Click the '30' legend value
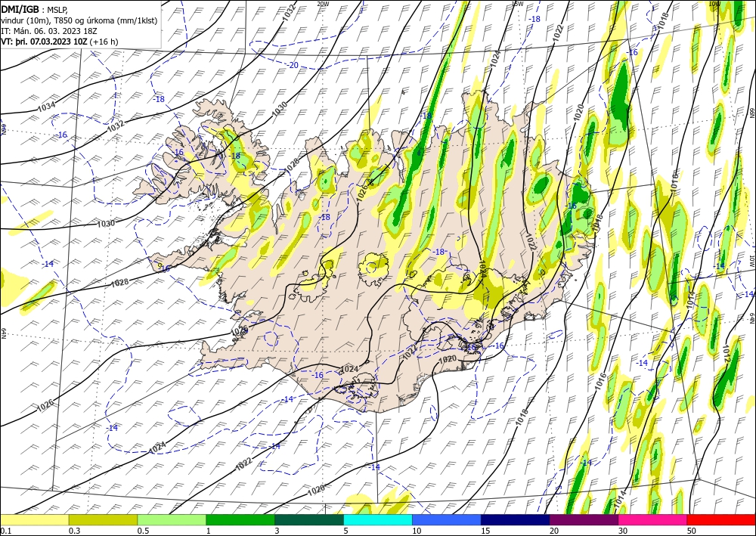 pyautogui.click(x=623, y=531)
